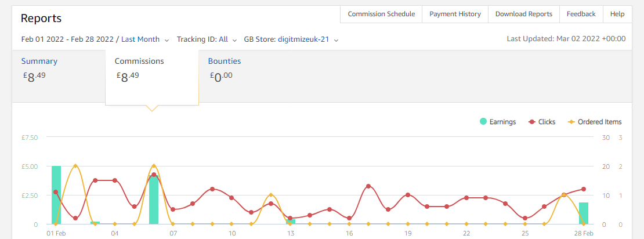Select the 12 Feb ordered items diamond marker
Viewport: 644px width, 239px height.
pyautogui.click(x=271, y=195)
